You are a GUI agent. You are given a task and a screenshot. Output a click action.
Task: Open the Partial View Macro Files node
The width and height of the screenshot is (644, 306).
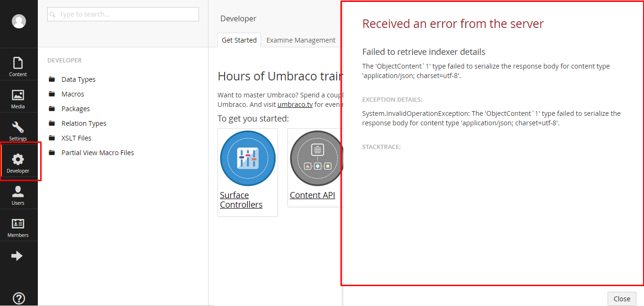coord(98,153)
